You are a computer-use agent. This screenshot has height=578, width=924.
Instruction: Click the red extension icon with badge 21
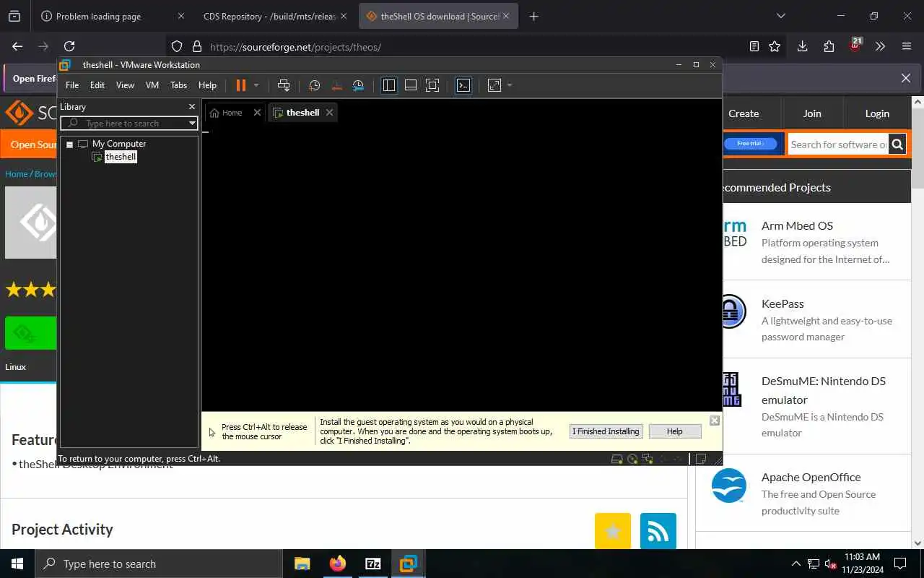point(855,46)
